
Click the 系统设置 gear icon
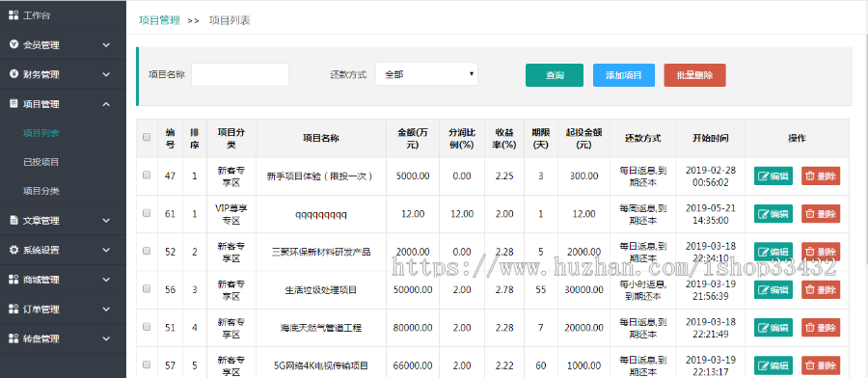pos(14,250)
